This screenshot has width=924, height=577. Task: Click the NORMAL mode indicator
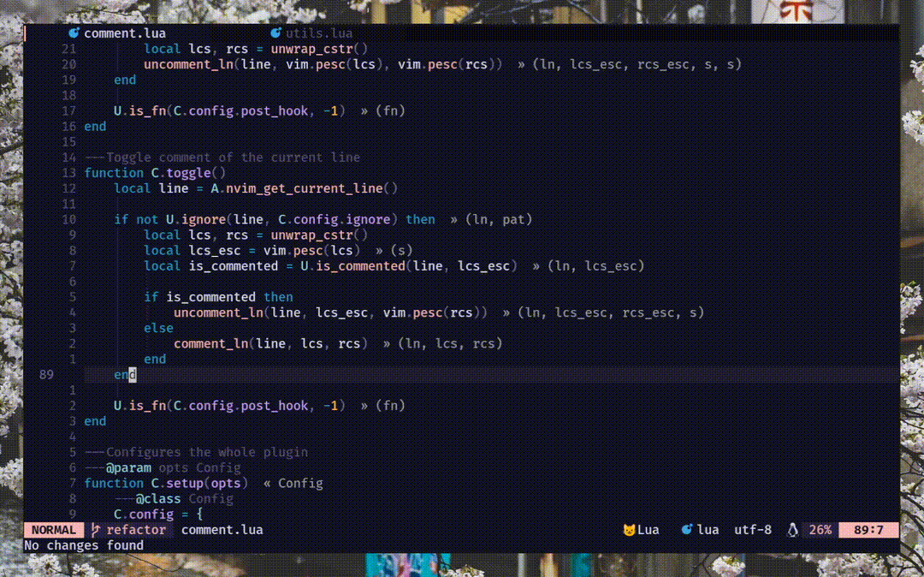click(x=52, y=530)
